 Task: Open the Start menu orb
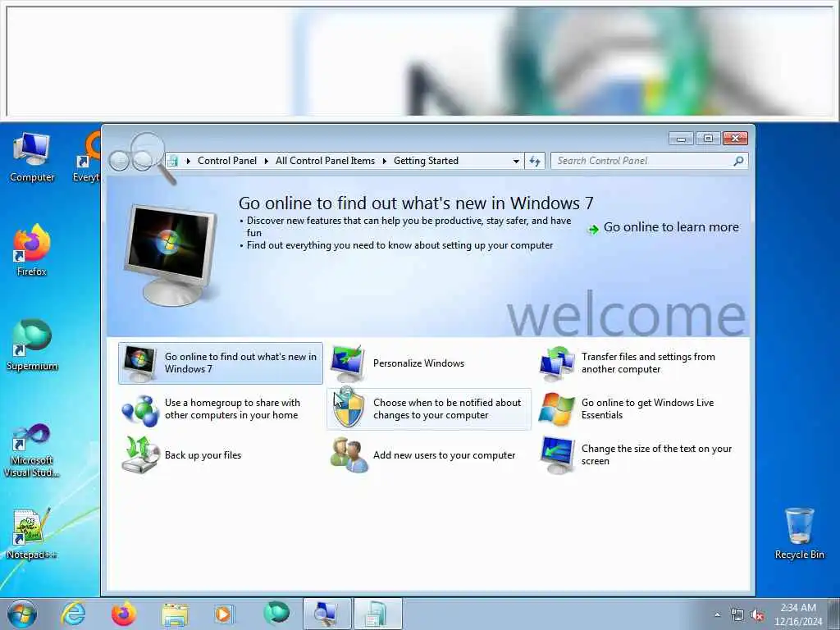tap(22, 614)
